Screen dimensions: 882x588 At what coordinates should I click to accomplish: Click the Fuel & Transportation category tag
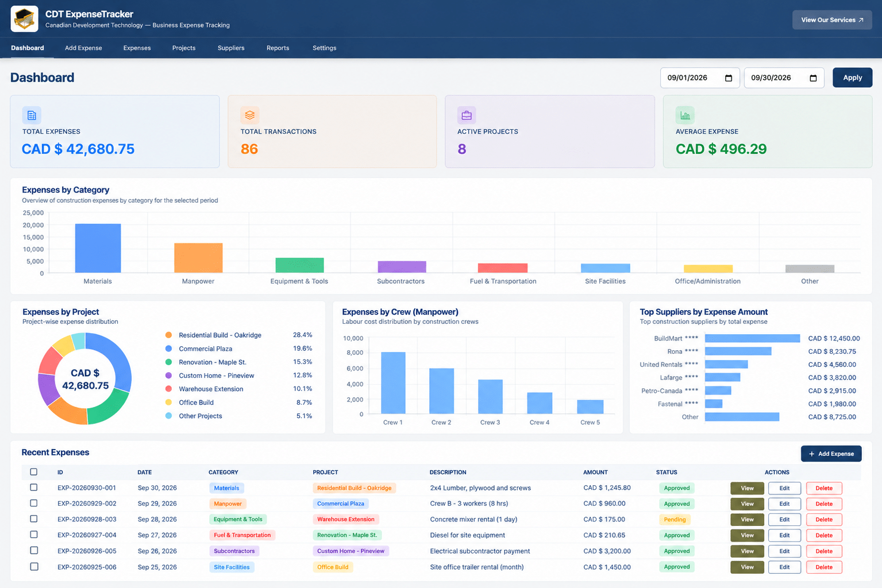click(x=242, y=535)
